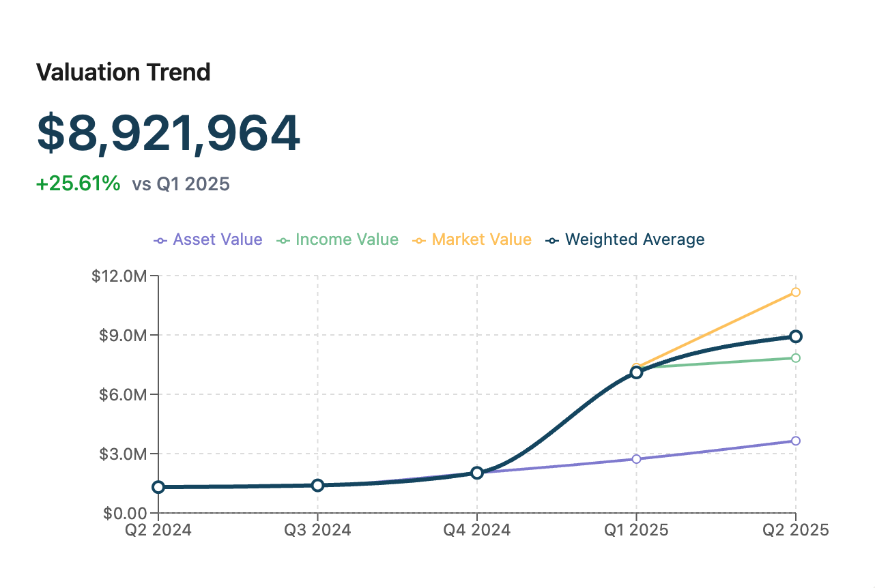
Task: Click the Q1 2025 x-axis label
Action: [636, 531]
